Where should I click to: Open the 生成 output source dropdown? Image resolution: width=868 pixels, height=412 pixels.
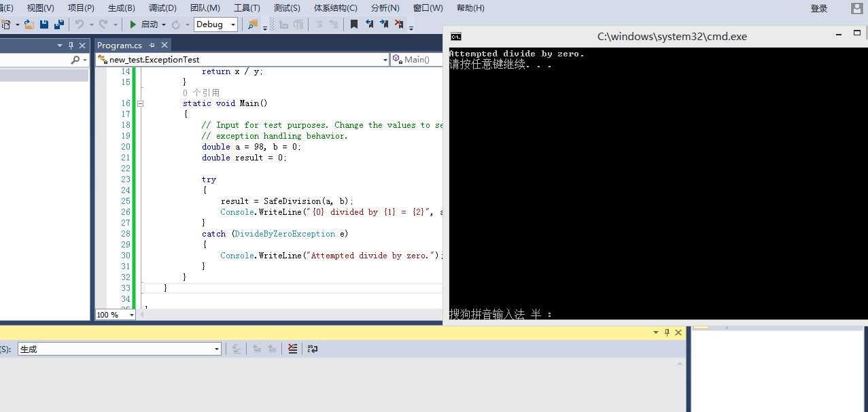217,349
